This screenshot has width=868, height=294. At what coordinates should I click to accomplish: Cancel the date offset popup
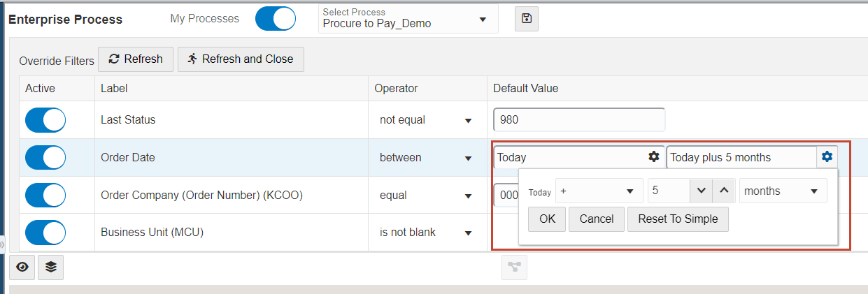(x=597, y=219)
